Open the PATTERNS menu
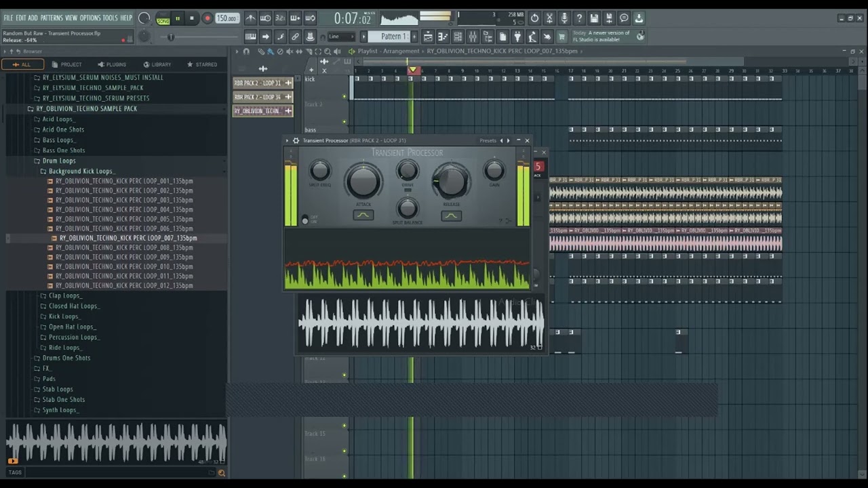Viewport: 868px width, 488px height. pos(52,18)
